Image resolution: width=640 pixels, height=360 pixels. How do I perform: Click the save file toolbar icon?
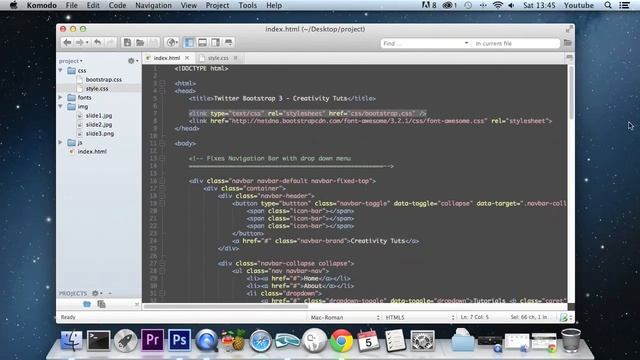[153, 42]
